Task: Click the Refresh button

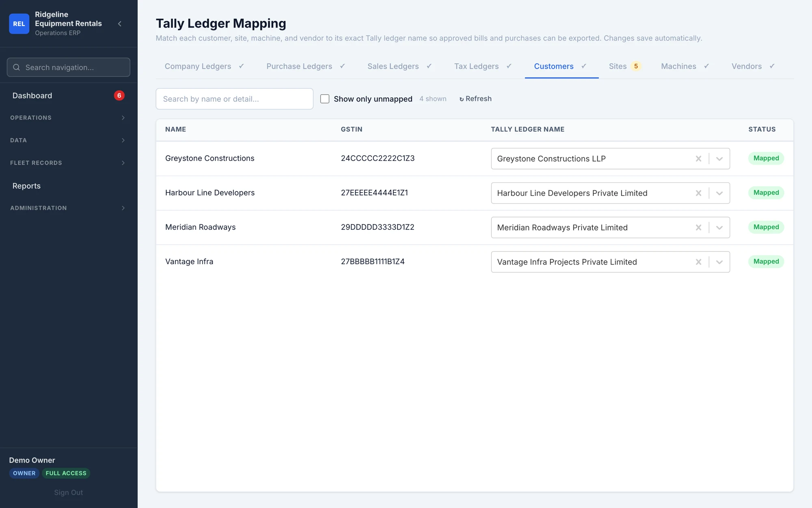Action: (475, 99)
